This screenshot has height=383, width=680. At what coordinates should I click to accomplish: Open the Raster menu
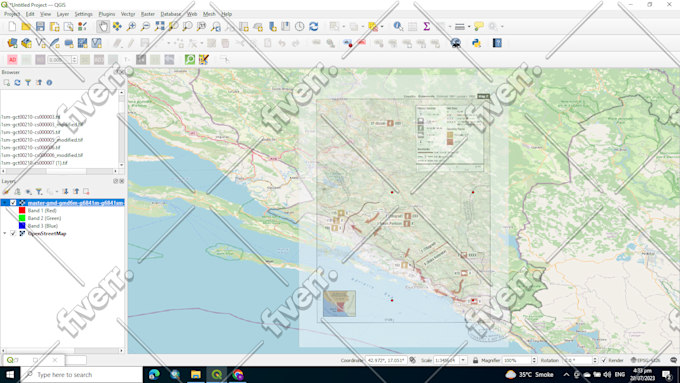tap(148, 14)
